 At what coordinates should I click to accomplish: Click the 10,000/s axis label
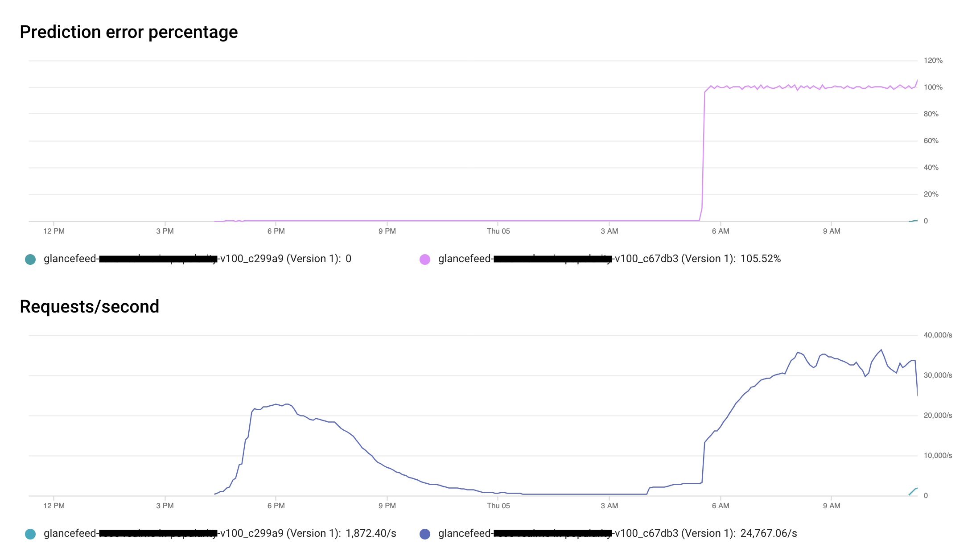[938, 456]
